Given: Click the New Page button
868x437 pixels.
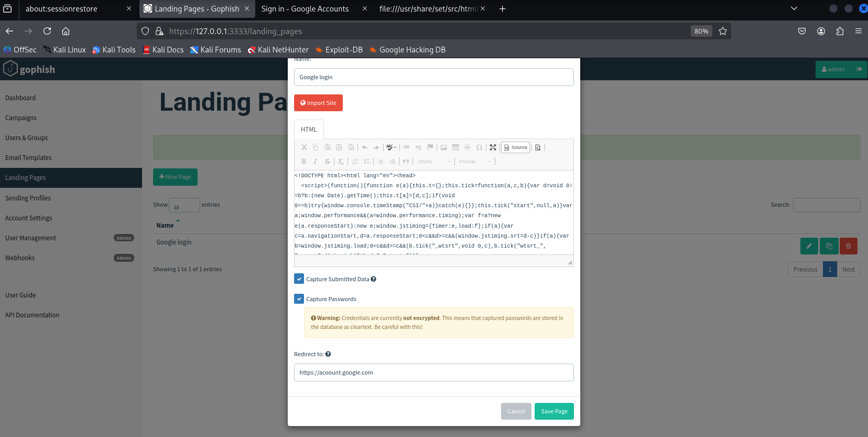Looking at the screenshot, I should 175,177.
